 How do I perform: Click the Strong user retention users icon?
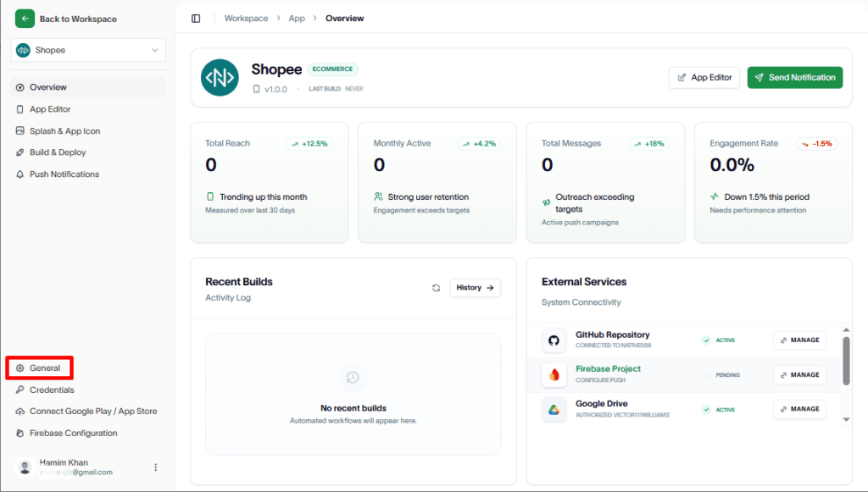coord(378,196)
